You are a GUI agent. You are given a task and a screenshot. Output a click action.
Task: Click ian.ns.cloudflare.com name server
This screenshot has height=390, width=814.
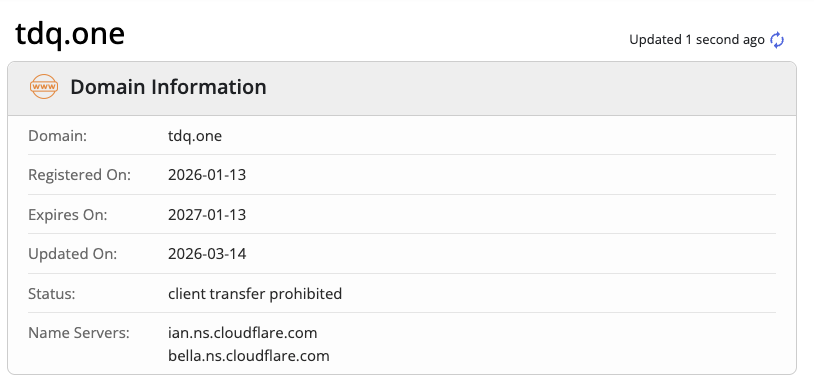242,333
